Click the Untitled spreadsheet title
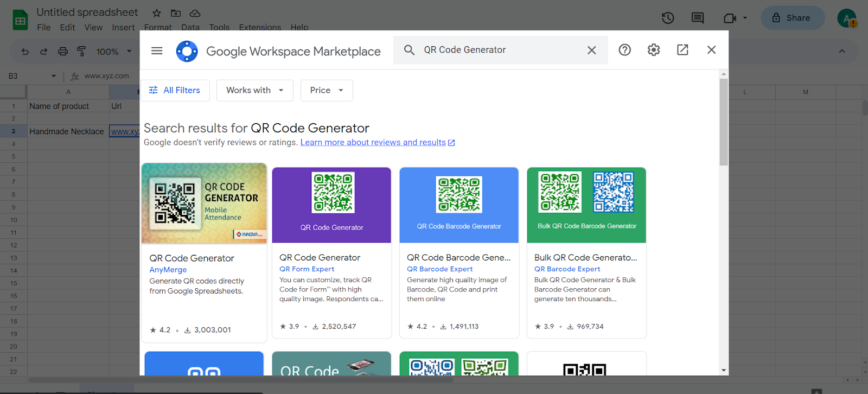 pyautogui.click(x=87, y=12)
